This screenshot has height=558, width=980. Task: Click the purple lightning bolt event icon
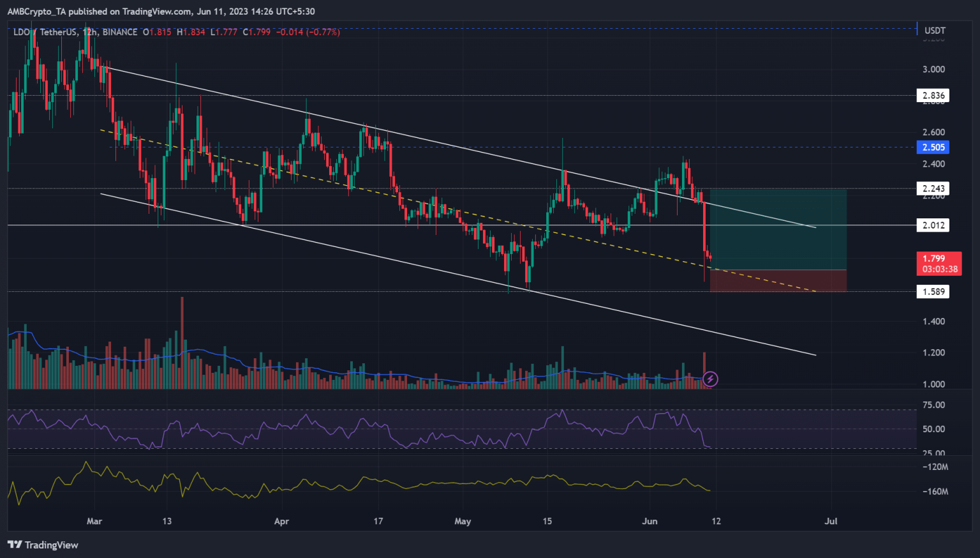click(710, 379)
